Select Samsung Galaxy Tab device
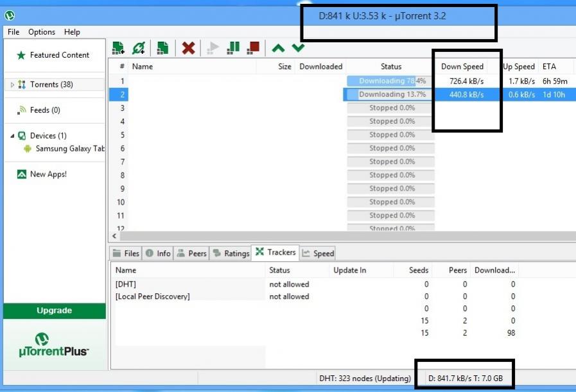Image resolution: width=576 pixels, height=392 pixels. click(x=70, y=149)
